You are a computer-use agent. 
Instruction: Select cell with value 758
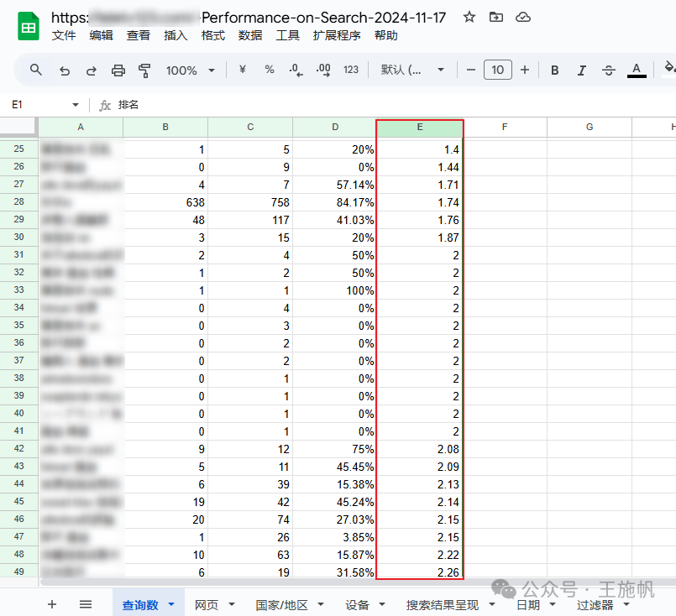click(250, 202)
